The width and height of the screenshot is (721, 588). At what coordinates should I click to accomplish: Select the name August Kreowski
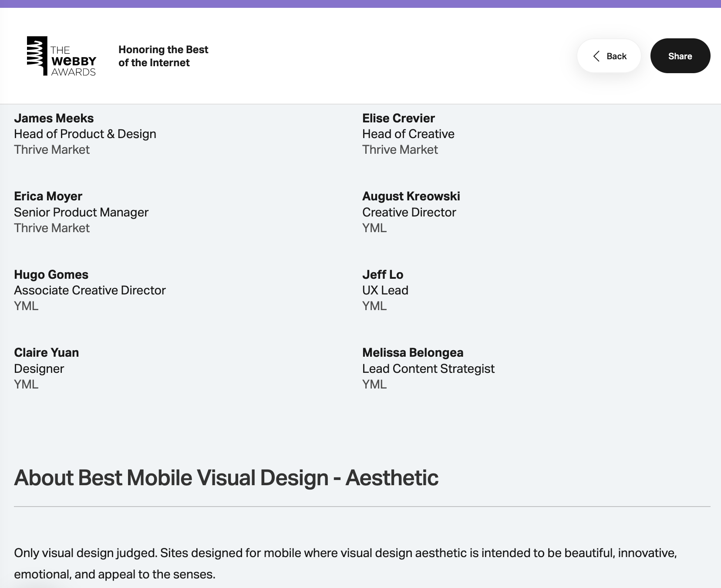coord(411,196)
